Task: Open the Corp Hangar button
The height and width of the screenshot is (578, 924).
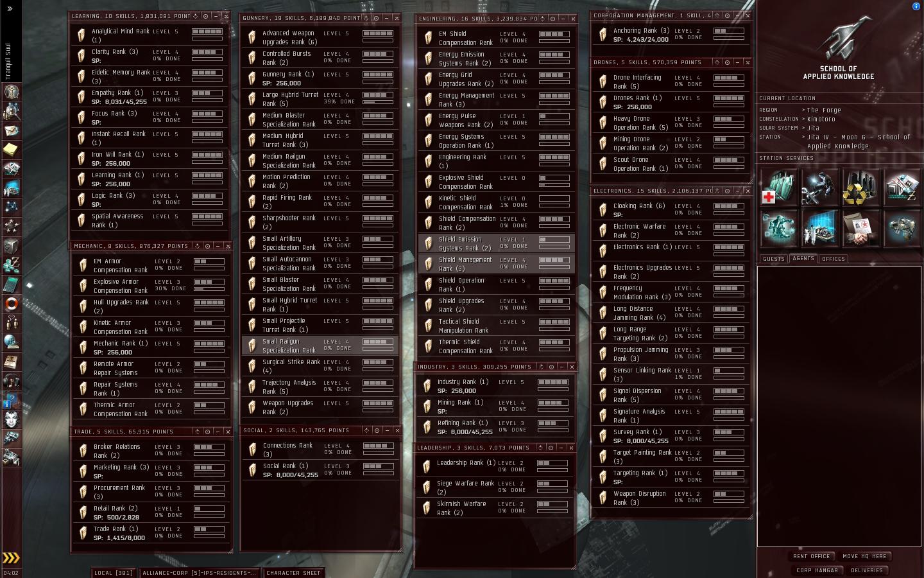Action: click(x=817, y=570)
